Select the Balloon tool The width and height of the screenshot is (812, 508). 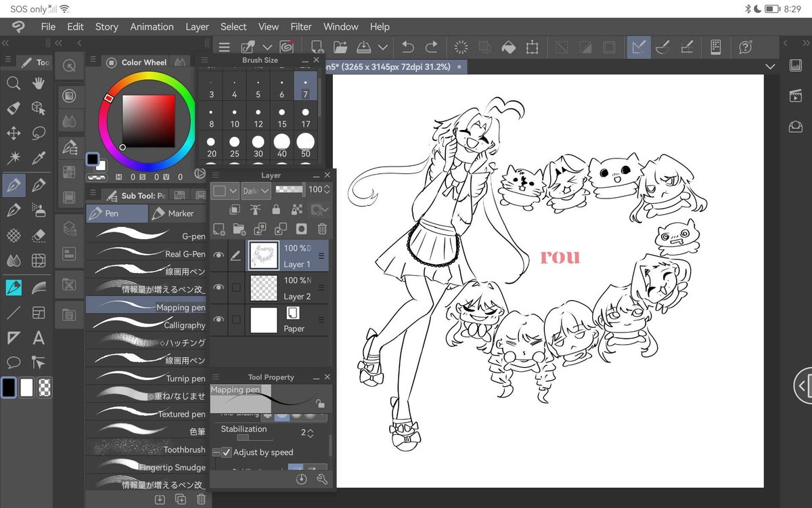[13, 362]
